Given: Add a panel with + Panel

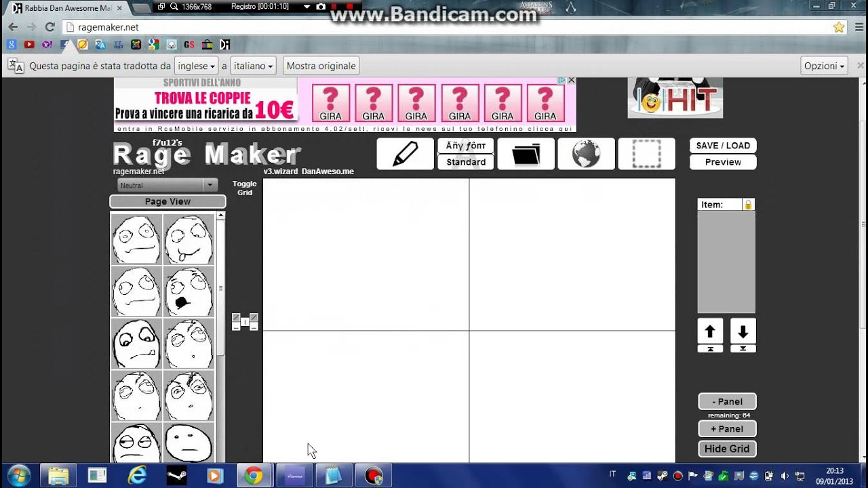Looking at the screenshot, I should 727,428.
